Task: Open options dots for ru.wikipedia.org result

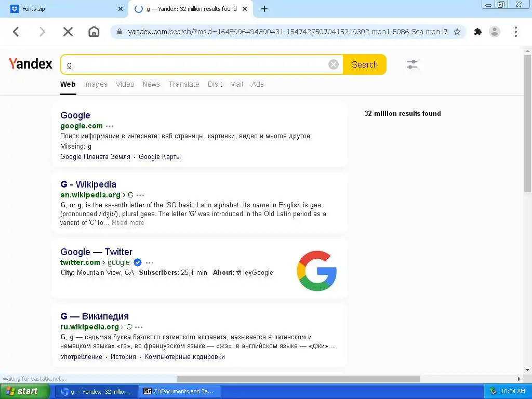Action: 139,327
